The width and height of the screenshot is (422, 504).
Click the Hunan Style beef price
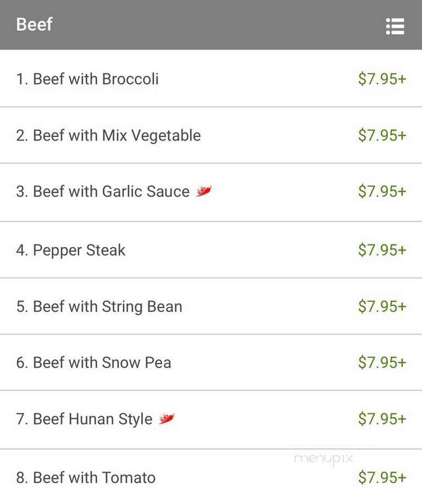[x=382, y=418]
